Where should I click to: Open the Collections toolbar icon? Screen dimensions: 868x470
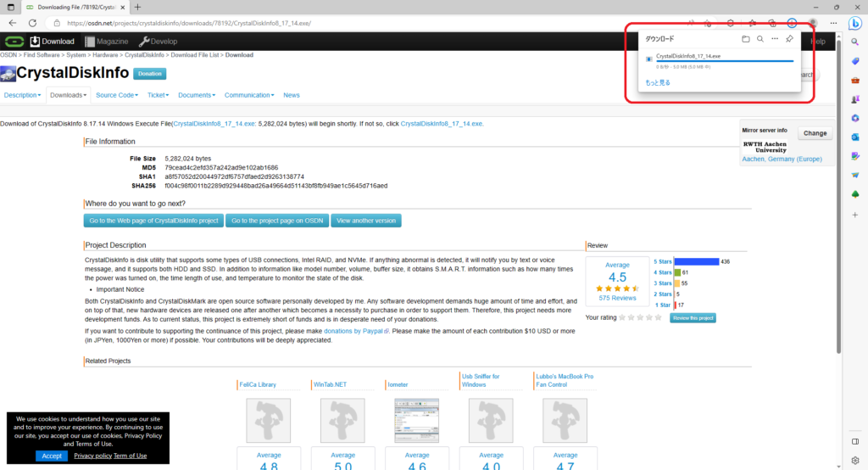click(771, 23)
